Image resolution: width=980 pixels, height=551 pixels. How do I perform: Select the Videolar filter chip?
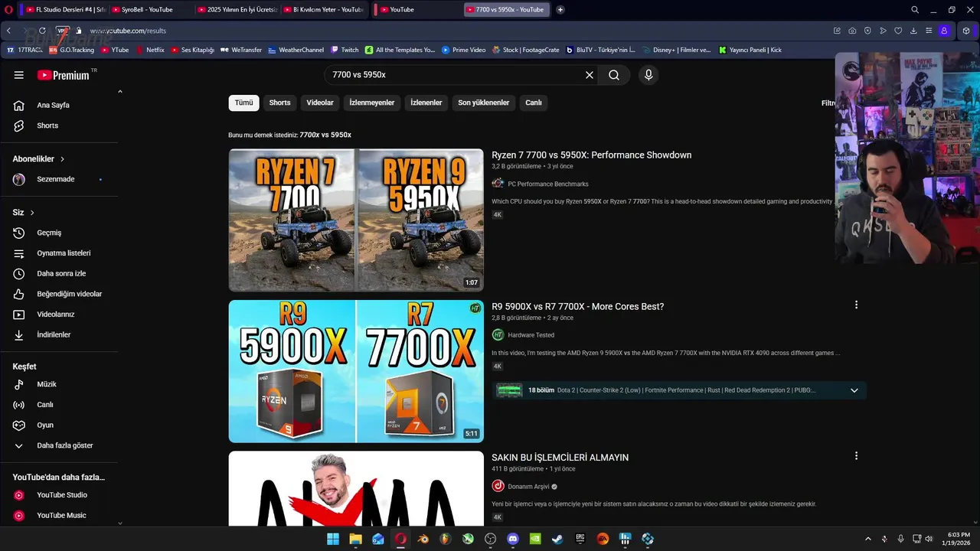point(320,103)
